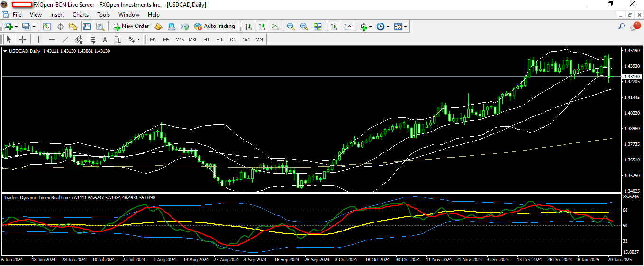Switch to H1 timeframe

(206, 39)
